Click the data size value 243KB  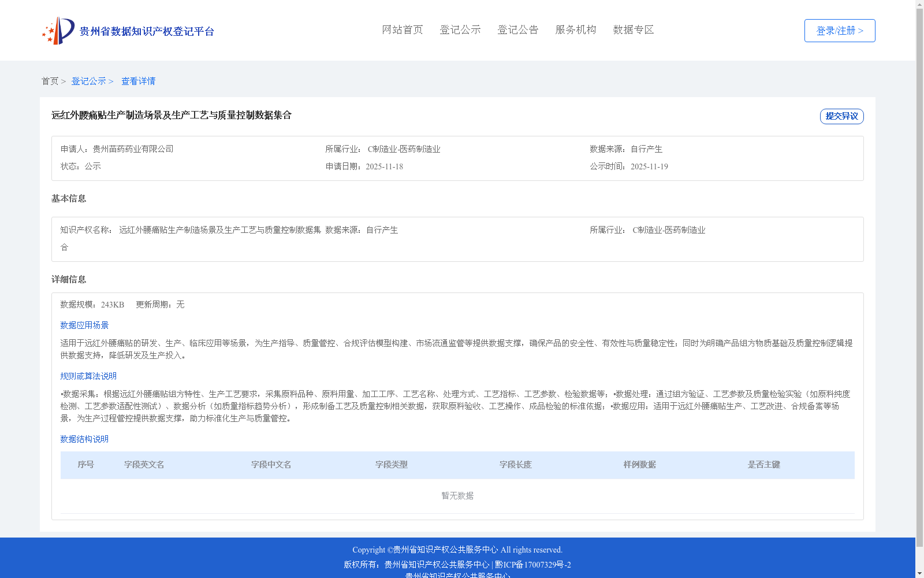pyautogui.click(x=113, y=305)
